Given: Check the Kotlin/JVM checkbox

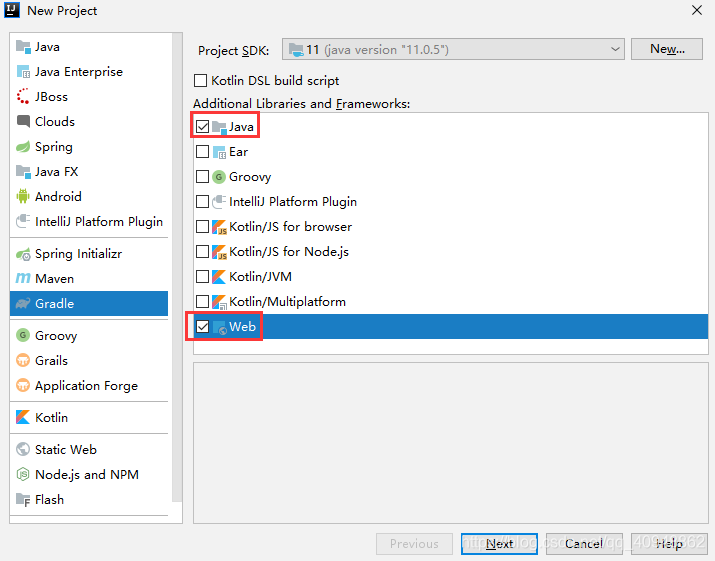Looking at the screenshot, I should pos(202,277).
